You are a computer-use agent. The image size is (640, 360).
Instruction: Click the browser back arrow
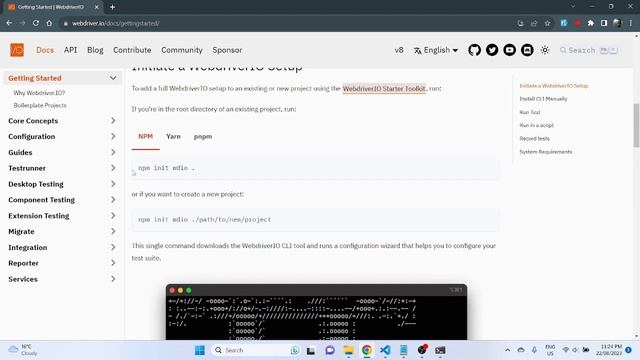coord(9,23)
